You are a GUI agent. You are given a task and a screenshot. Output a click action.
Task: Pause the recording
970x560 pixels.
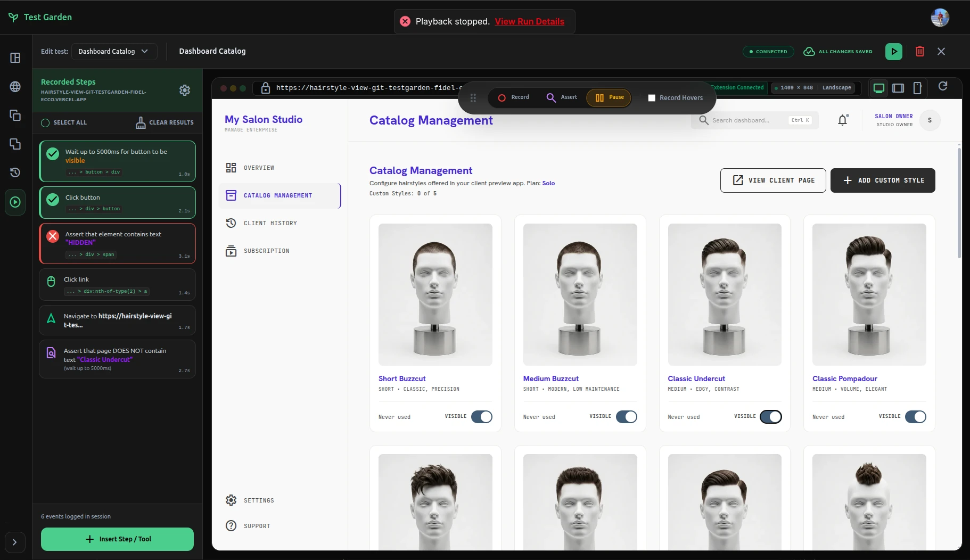(609, 97)
